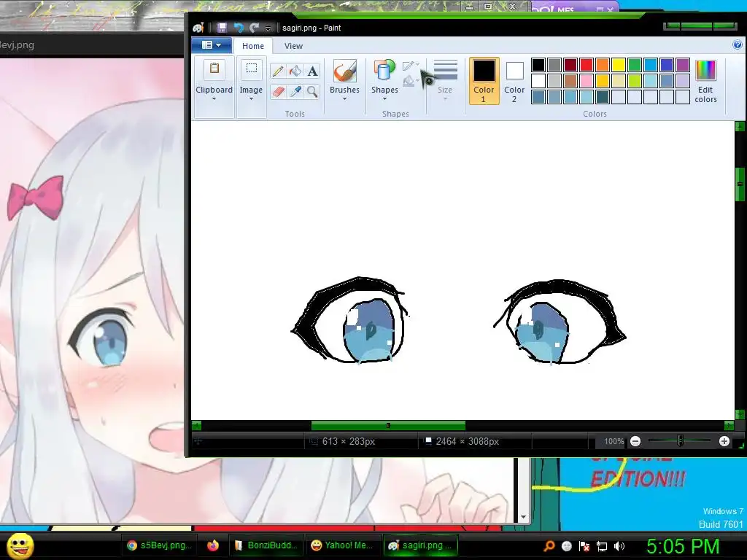This screenshot has height=560, width=747.
Task: Expand the Clipboard dropdown
Action: 214,98
